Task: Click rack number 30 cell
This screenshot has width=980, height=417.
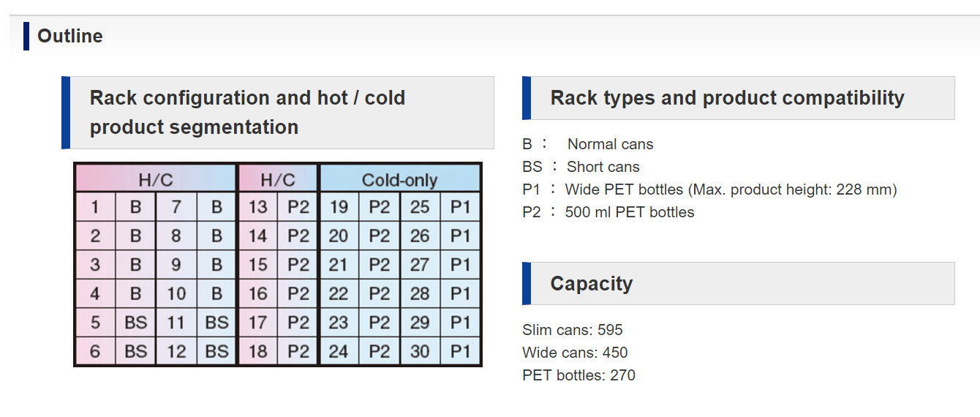Action: click(x=420, y=351)
